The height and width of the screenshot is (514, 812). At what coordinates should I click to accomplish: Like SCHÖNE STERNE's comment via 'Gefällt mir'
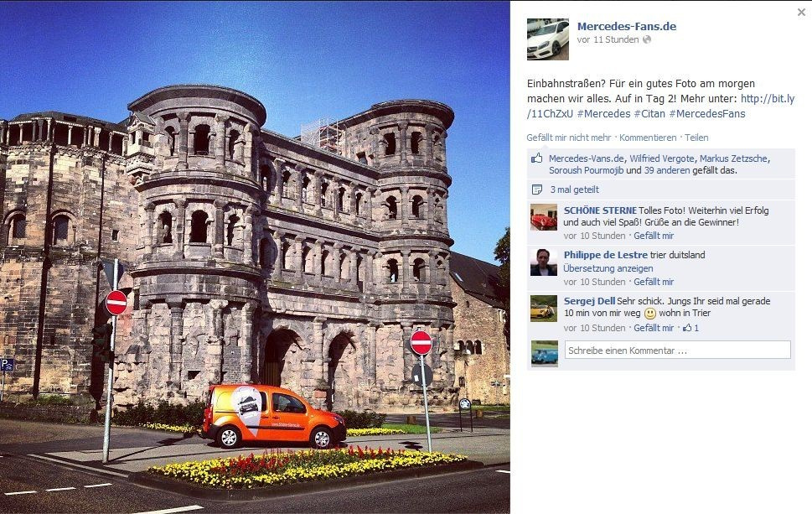(654, 236)
